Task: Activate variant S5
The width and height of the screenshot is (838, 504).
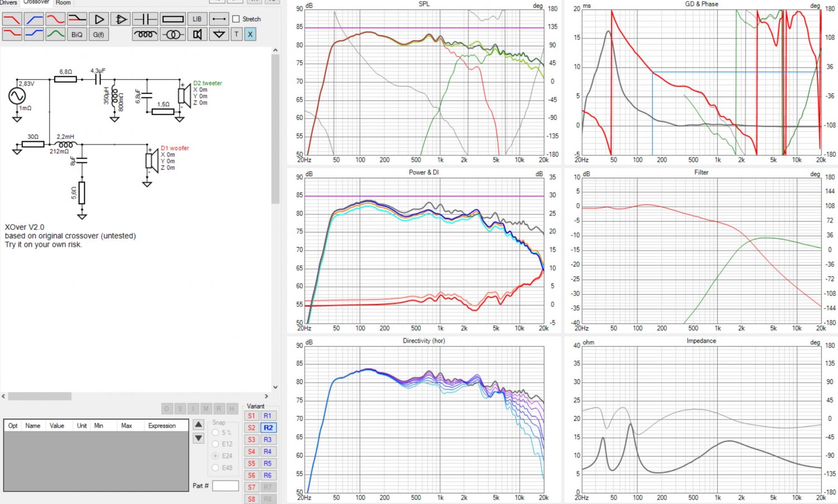Action: (x=251, y=463)
